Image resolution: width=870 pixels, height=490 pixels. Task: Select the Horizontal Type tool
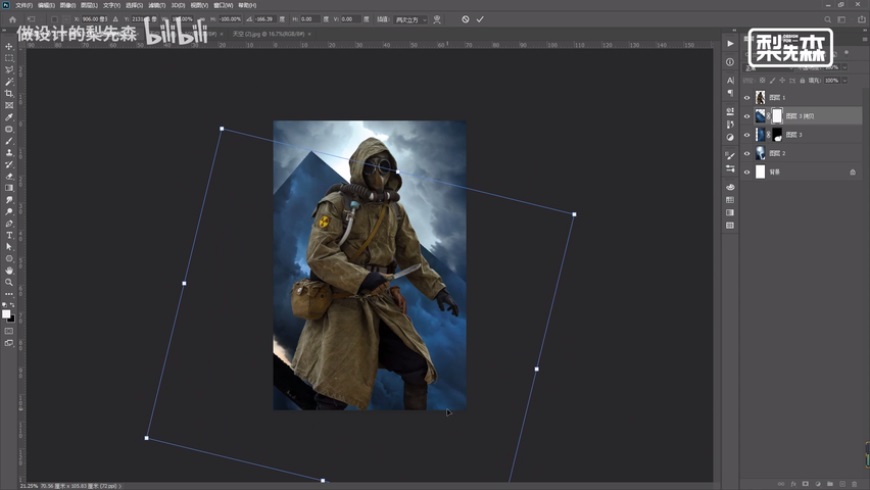coord(9,235)
